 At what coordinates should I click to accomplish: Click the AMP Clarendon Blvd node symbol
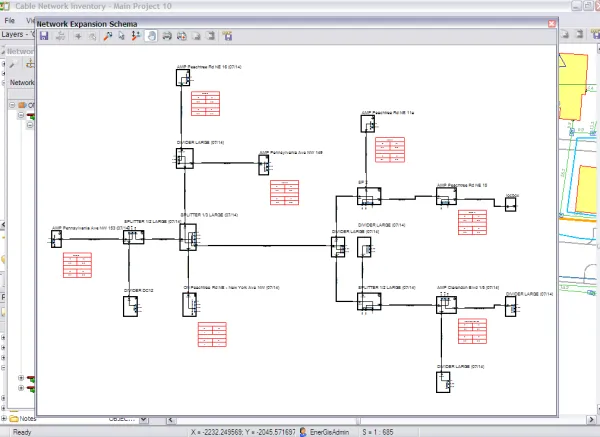tap(445, 304)
